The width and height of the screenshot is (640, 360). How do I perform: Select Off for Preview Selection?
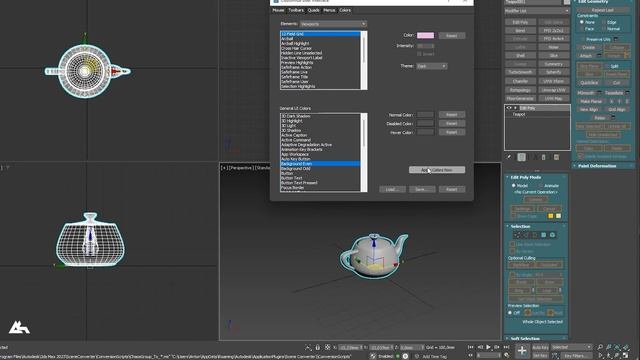510,313
